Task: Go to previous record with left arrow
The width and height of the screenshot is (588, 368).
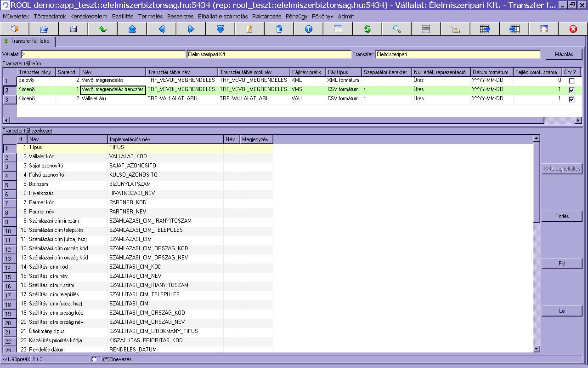Action: pos(162,29)
